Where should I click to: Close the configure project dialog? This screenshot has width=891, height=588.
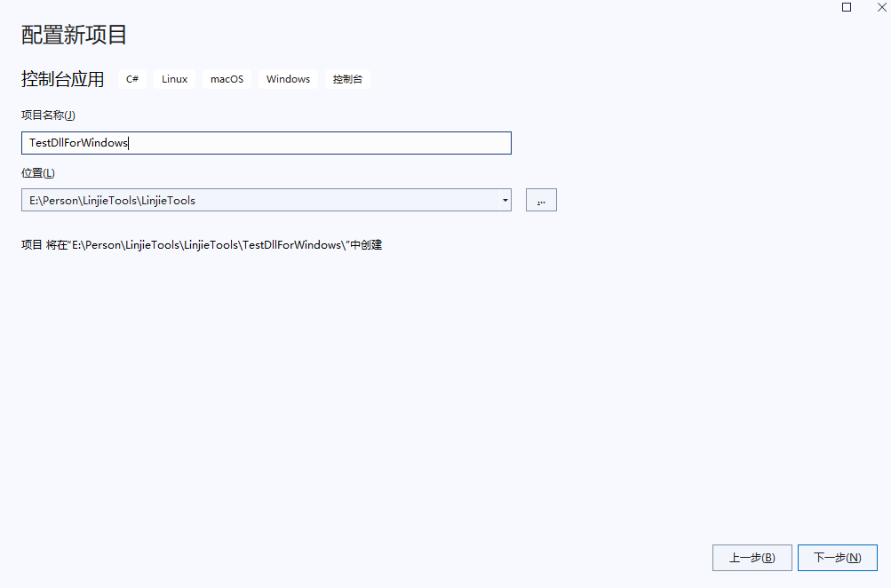click(881, 7)
